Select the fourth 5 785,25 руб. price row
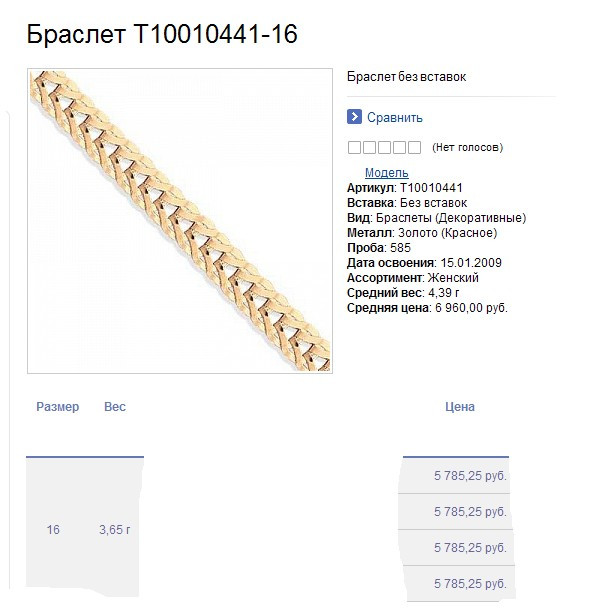 tap(459, 584)
